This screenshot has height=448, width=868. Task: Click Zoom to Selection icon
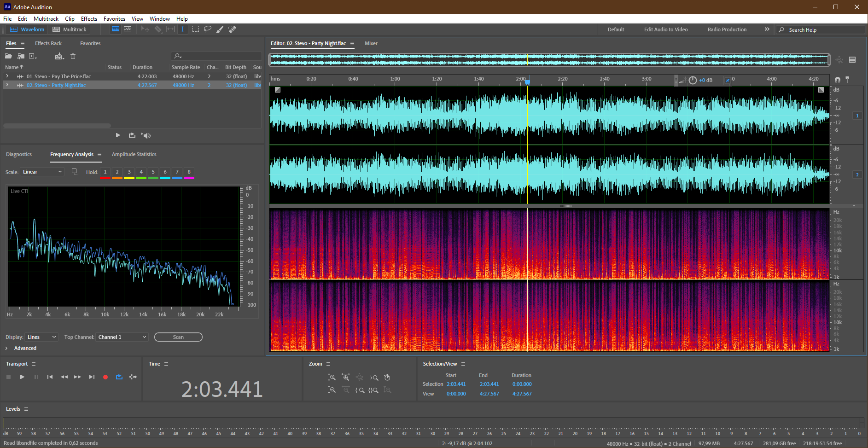[x=374, y=390]
